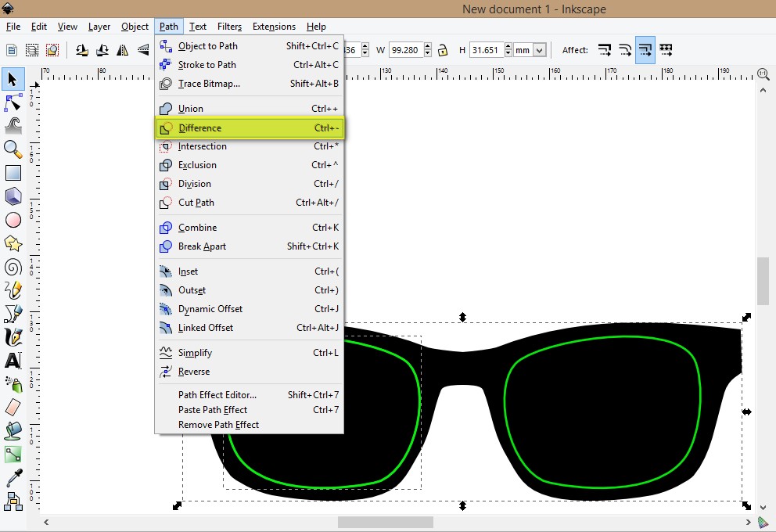Select the Zoom tool
The height and width of the screenshot is (532, 776).
pos(13,149)
